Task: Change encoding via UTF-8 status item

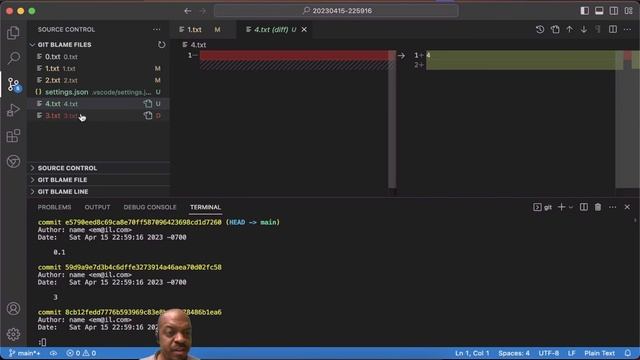Action: coord(549,353)
